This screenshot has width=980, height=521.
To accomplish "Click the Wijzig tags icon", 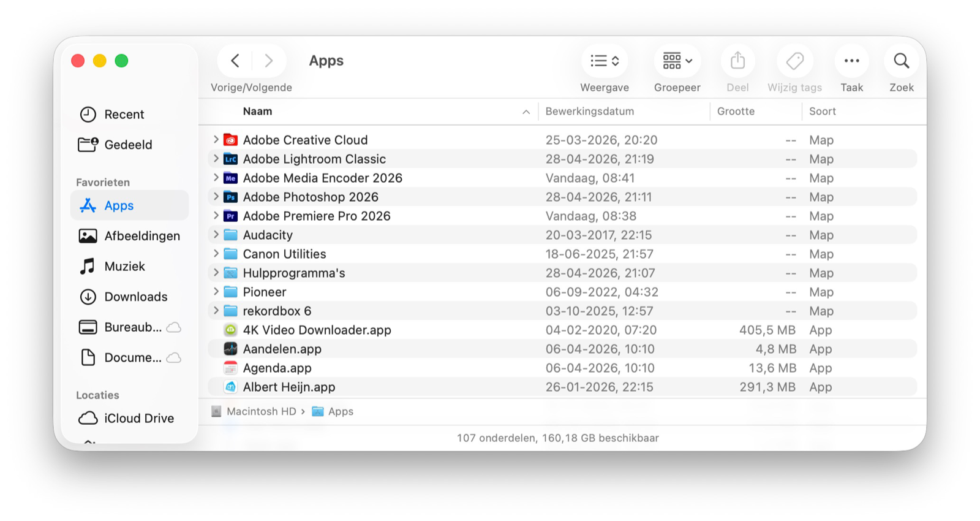I will pyautogui.click(x=795, y=61).
